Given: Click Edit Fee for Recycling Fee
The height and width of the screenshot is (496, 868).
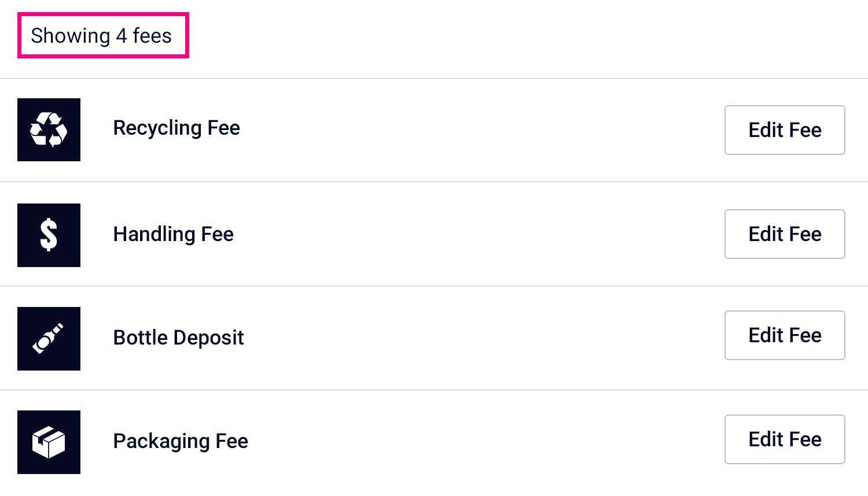Looking at the screenshot, I should (785, 130).
